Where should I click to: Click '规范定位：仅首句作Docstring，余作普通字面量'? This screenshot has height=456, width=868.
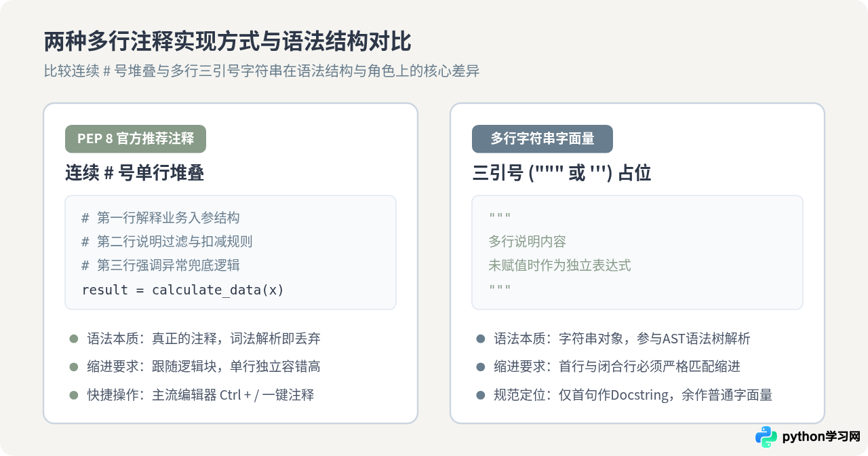click(x=633, y=395)
